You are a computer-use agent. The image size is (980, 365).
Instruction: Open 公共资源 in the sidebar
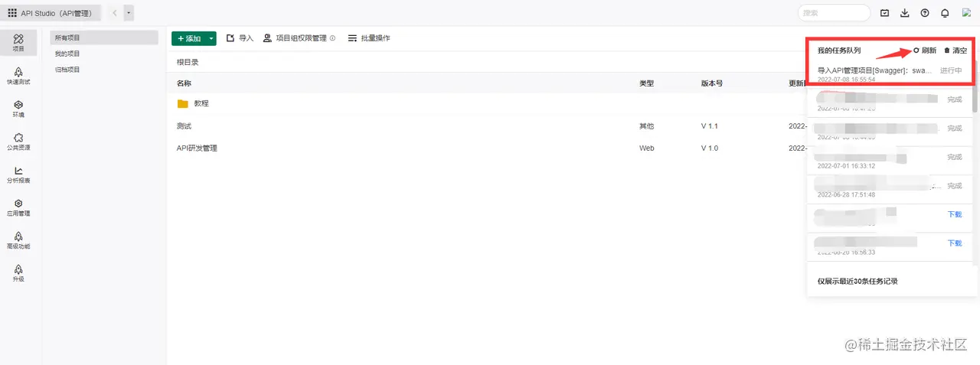click(x=18, y=141)
